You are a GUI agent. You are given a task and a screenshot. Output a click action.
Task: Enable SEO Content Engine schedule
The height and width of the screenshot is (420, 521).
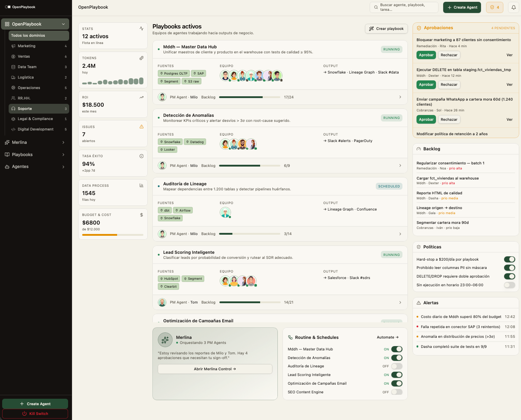[x=397, y=392]
